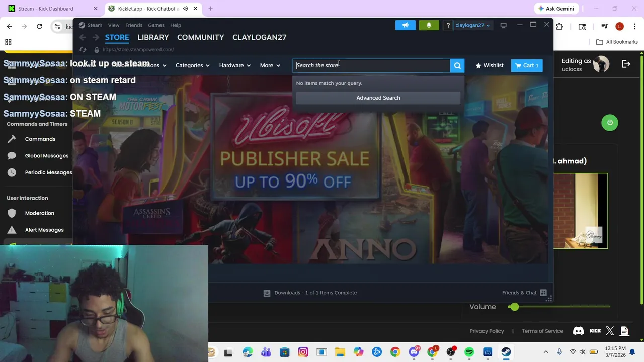
Task: Click the Steam store search magnifier button
Action: point(457,65)
